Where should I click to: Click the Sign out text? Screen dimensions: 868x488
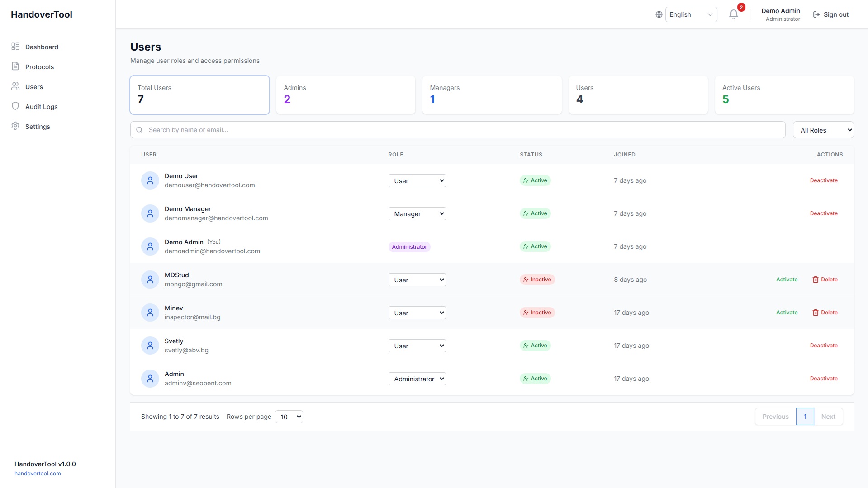point(836,14)
